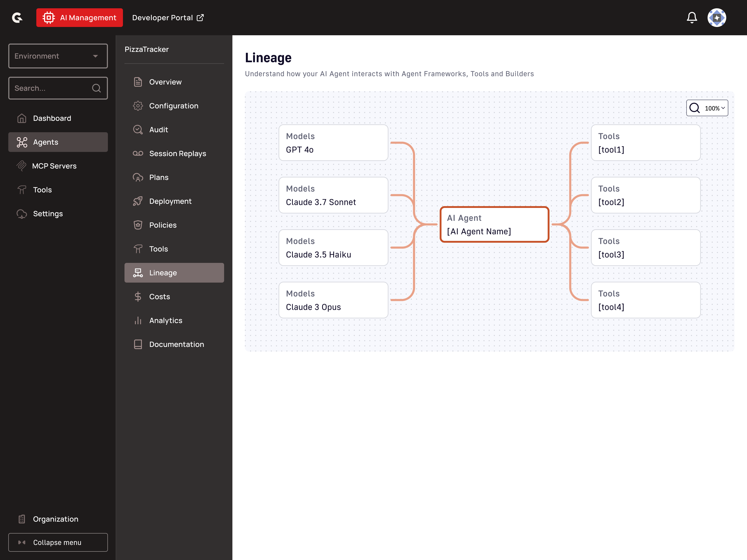
Task: Click the AI Management button
Action: tap(80, 18)
